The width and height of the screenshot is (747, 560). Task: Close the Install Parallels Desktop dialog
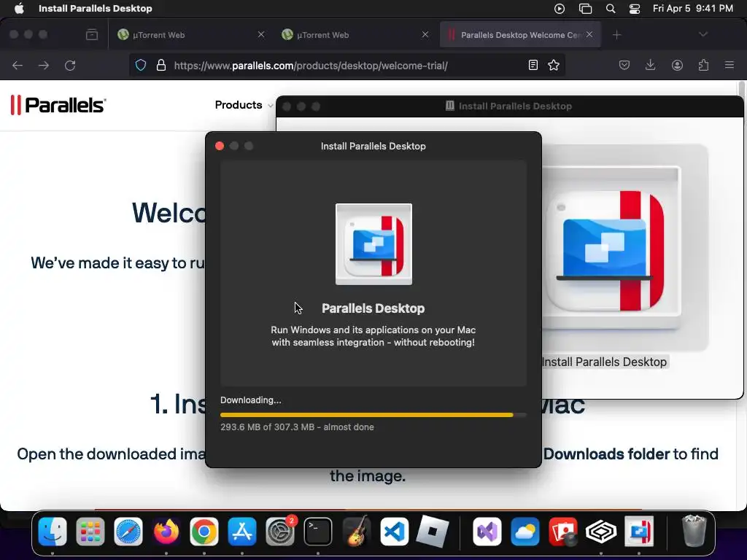[220, 146]
